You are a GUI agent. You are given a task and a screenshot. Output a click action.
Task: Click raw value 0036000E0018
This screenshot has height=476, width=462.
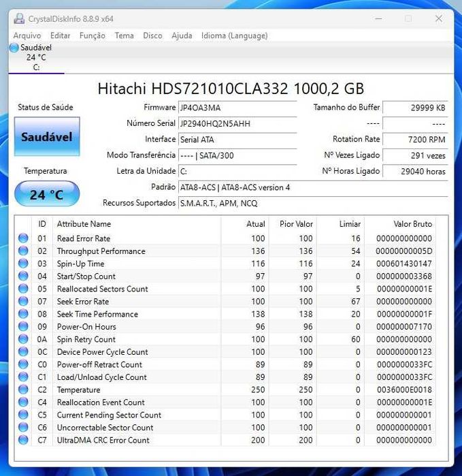[404, 390]
